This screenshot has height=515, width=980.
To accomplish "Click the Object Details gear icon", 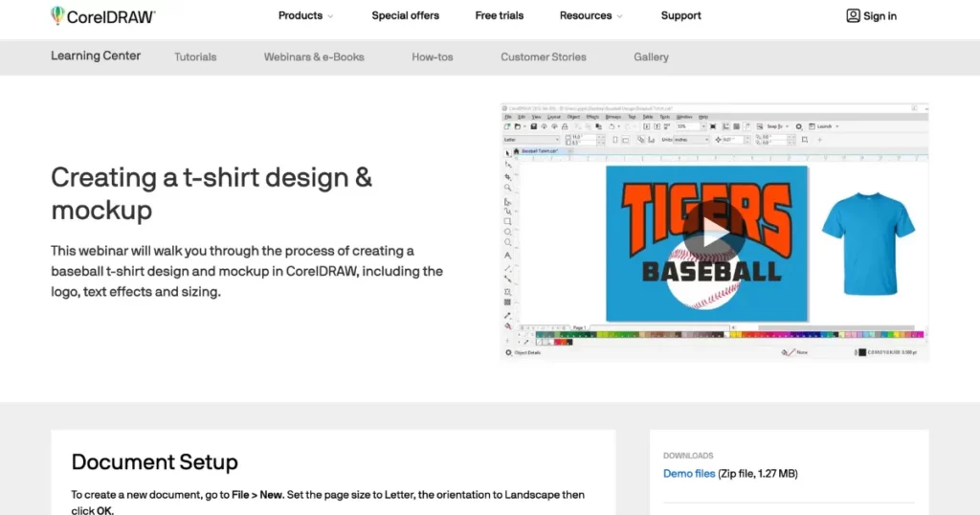I will pos(508,352).
